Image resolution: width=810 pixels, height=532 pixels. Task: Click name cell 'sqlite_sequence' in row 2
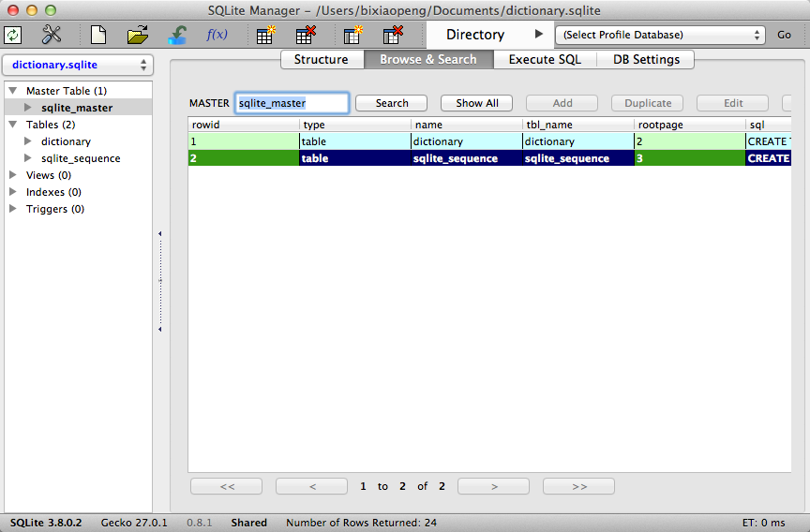(x=467, y=158)
